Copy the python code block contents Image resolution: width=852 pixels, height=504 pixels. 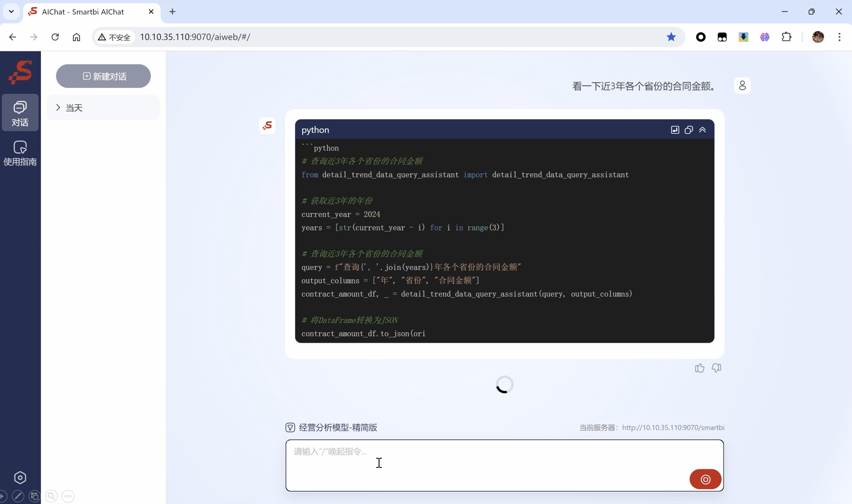[689, 130]
